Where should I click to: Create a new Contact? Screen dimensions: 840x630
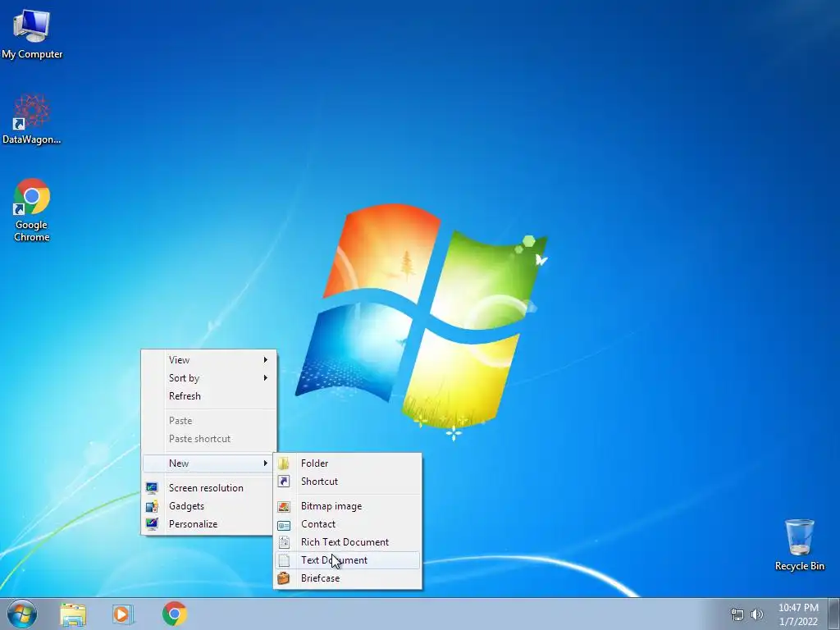[x=348, y=524]
